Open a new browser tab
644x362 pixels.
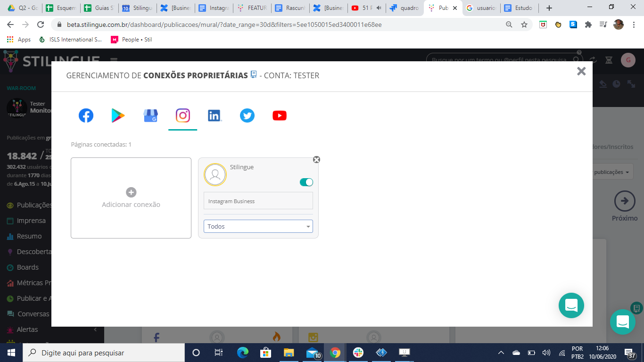(x=549, y=8)
